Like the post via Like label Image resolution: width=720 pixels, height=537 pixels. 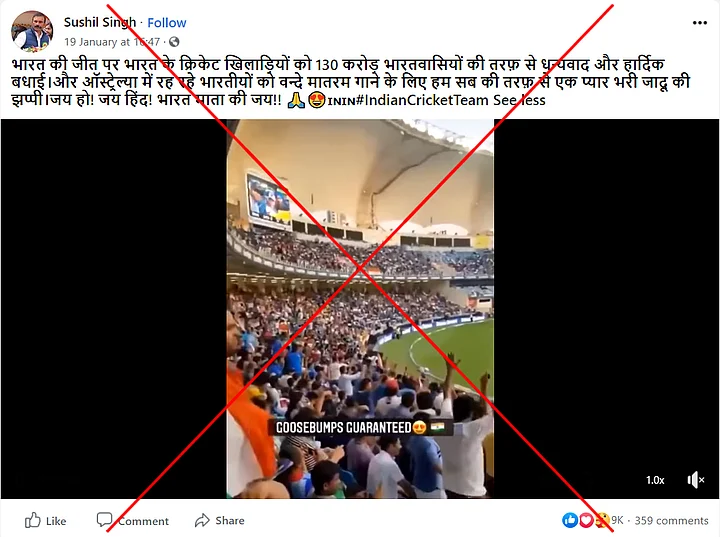(x=56, y=521)
